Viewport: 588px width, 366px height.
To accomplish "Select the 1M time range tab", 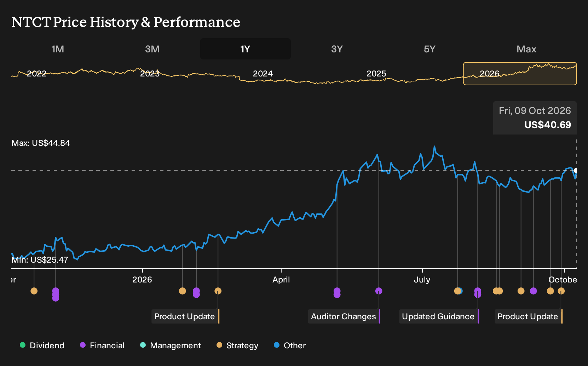I will [x=58, y=49].
